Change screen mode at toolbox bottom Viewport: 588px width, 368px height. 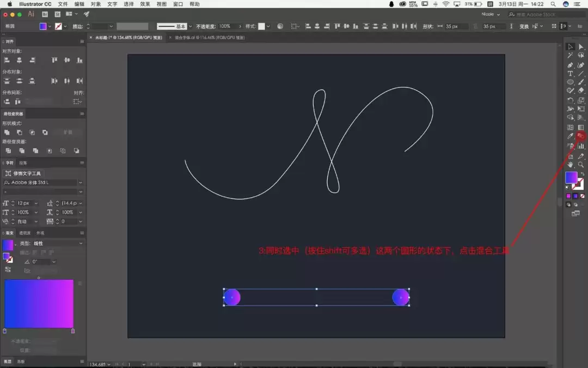click(575, 214)
